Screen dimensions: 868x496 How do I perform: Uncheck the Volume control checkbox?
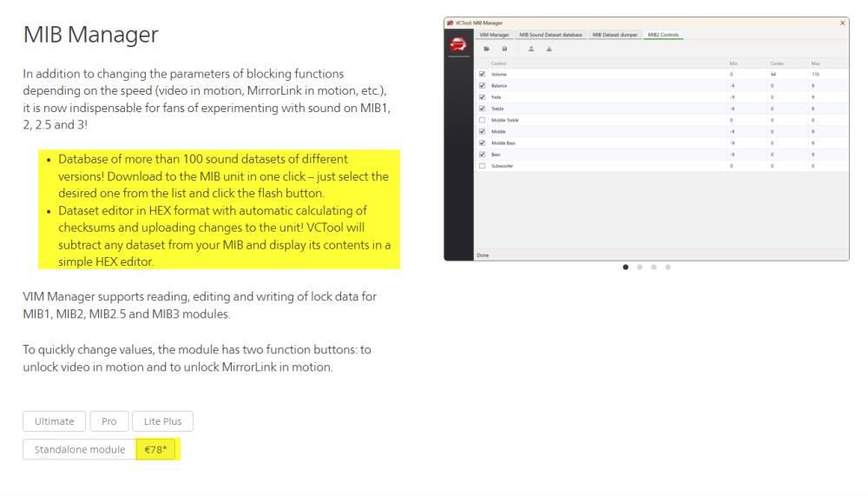(482, 74)
